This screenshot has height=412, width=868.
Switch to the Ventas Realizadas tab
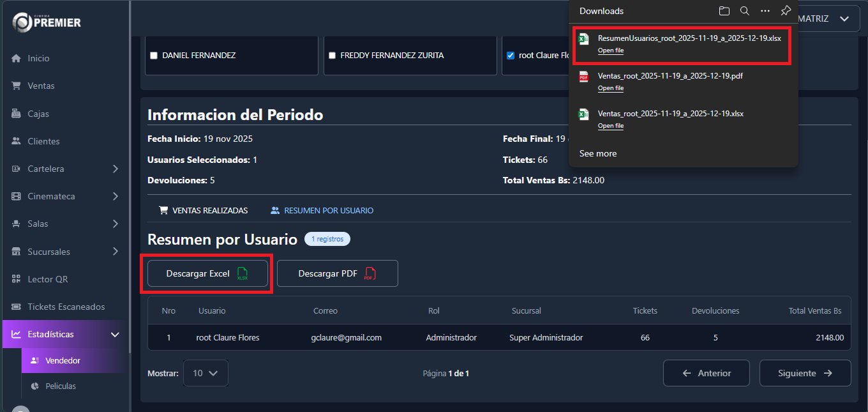tap(203, 210)
